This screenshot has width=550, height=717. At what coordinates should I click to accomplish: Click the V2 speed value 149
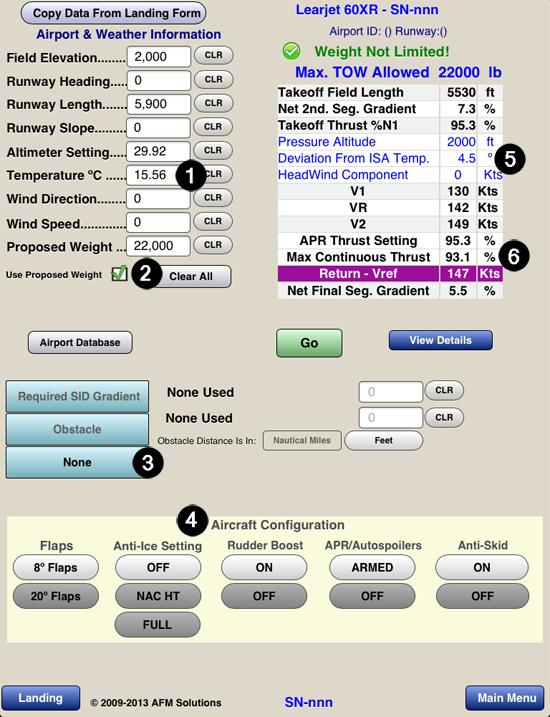[458, 224]
